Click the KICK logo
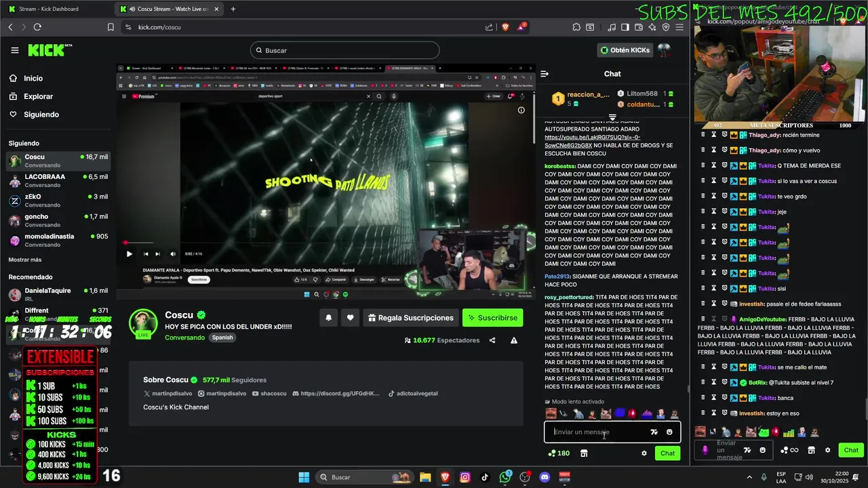This screenshot has height=488, width=868. click(49, 50)
